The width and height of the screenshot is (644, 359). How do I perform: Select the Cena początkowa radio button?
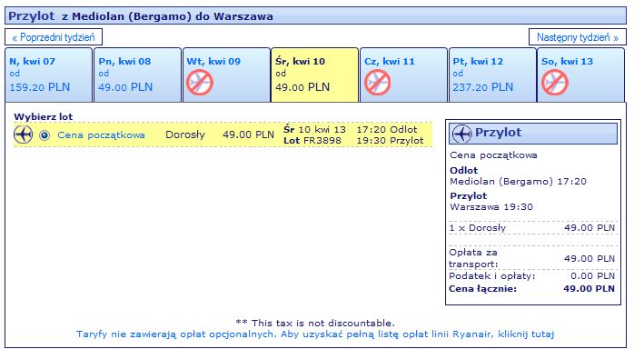45,135
